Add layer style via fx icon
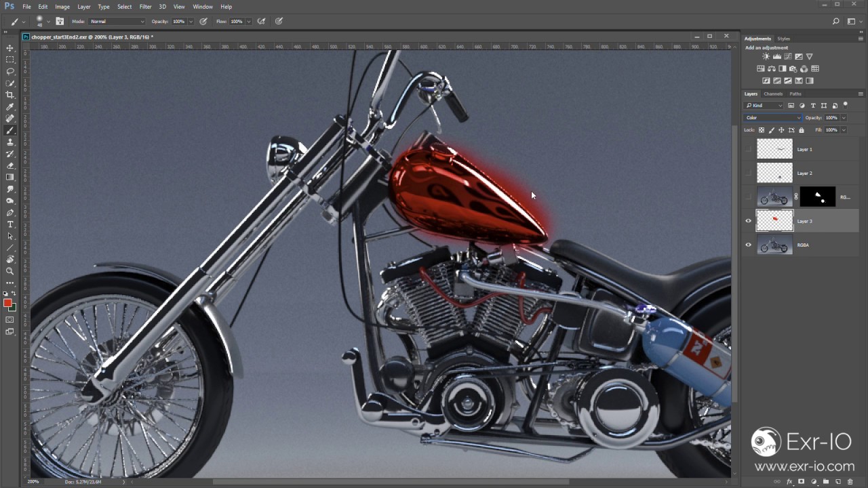868x488 pixels. (789, 482)
